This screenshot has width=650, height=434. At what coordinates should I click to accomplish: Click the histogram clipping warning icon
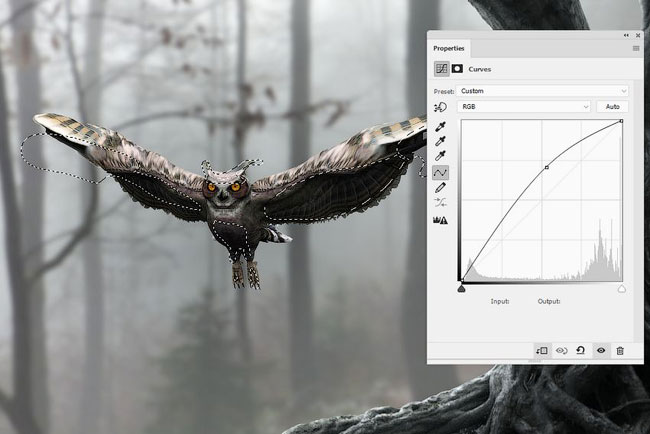pyautogui.click(x=440, y=220)
